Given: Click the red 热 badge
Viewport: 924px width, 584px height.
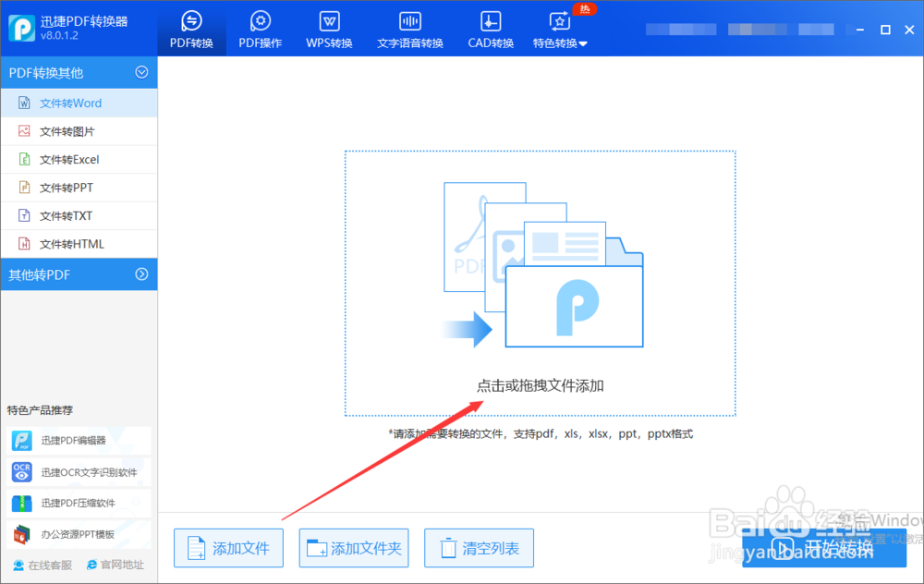Looking at the screenshot, I should click(585, 9).
